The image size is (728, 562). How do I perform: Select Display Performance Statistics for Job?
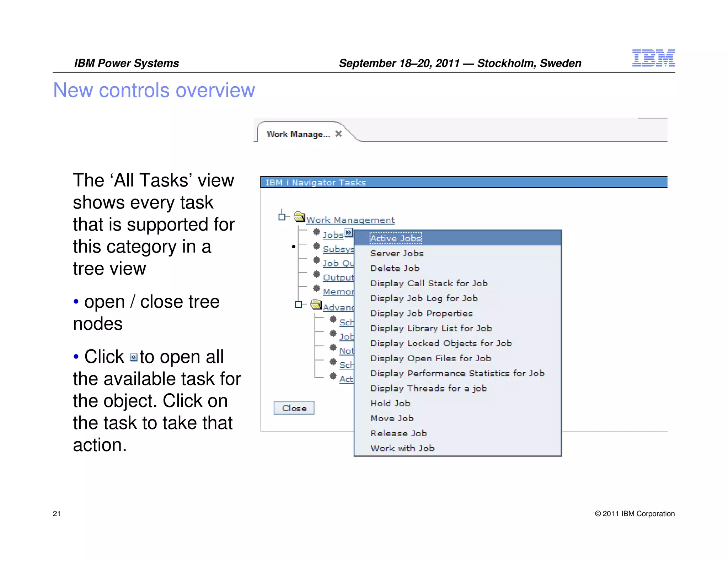tap(457, 373)
